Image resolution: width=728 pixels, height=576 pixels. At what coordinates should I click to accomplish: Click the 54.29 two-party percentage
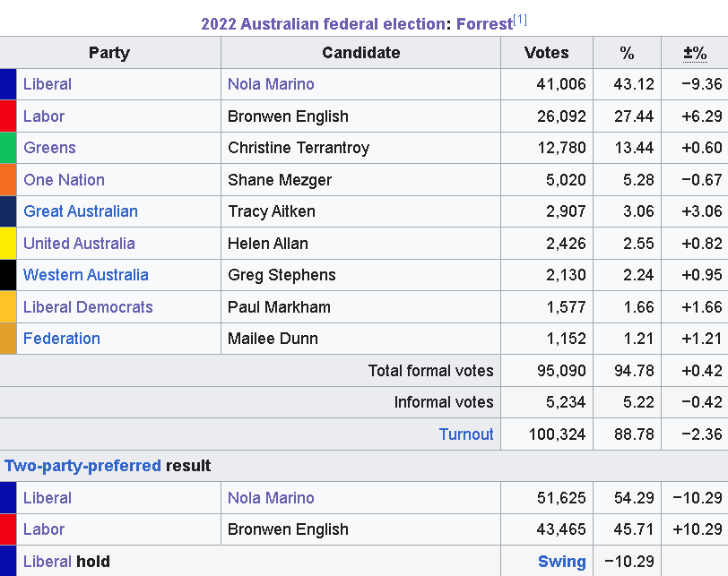tap(627, 498)
